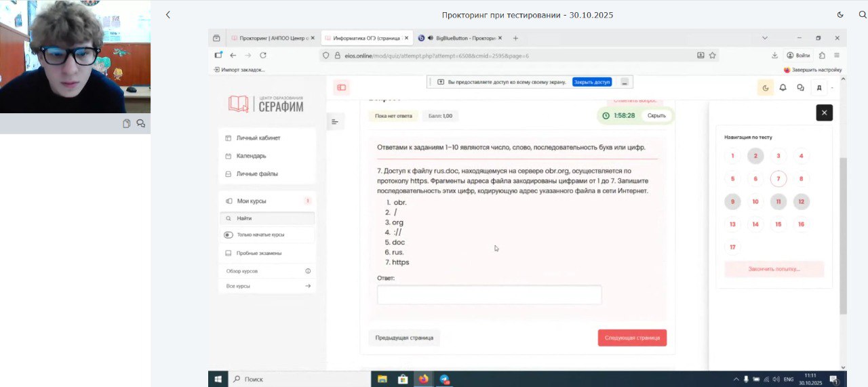Click the dark mode moon icon
Viewport: 868px width, 387px height.
point(765,87)
